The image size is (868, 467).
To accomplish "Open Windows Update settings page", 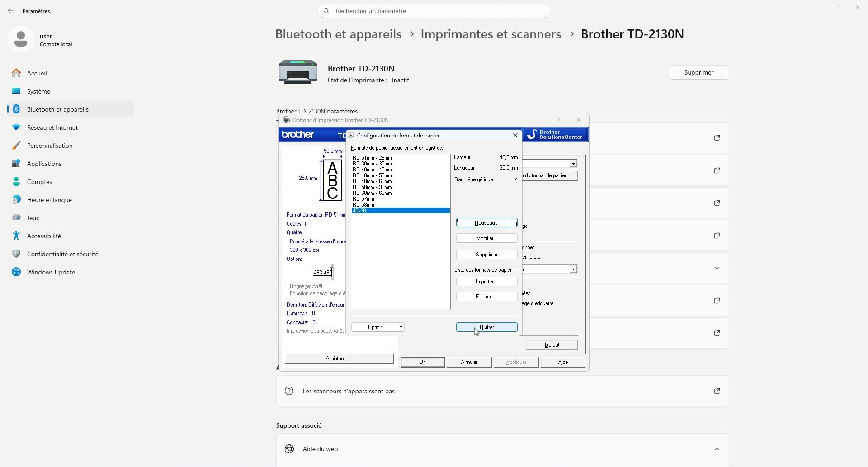I will 71,272.
